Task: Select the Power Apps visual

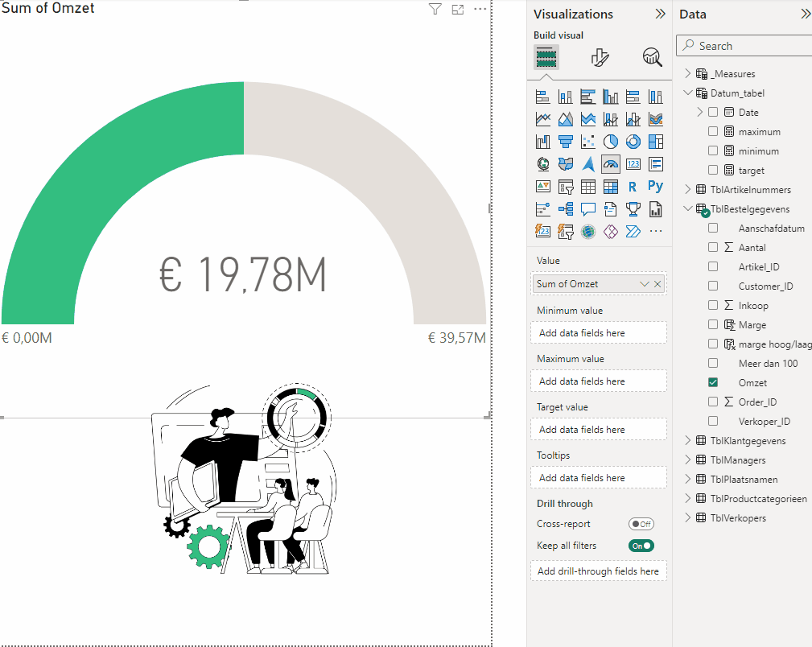Action: tap(611, 232)
